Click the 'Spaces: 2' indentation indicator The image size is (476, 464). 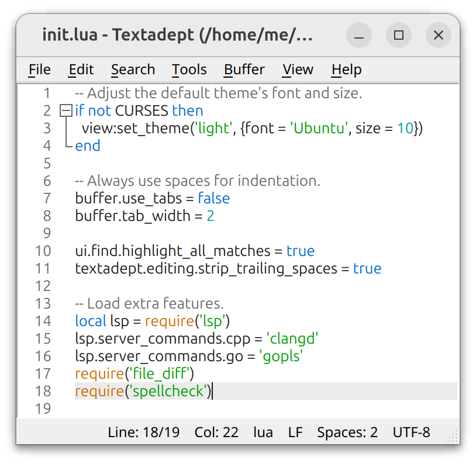pyautogui.click(x=347, y=432)
